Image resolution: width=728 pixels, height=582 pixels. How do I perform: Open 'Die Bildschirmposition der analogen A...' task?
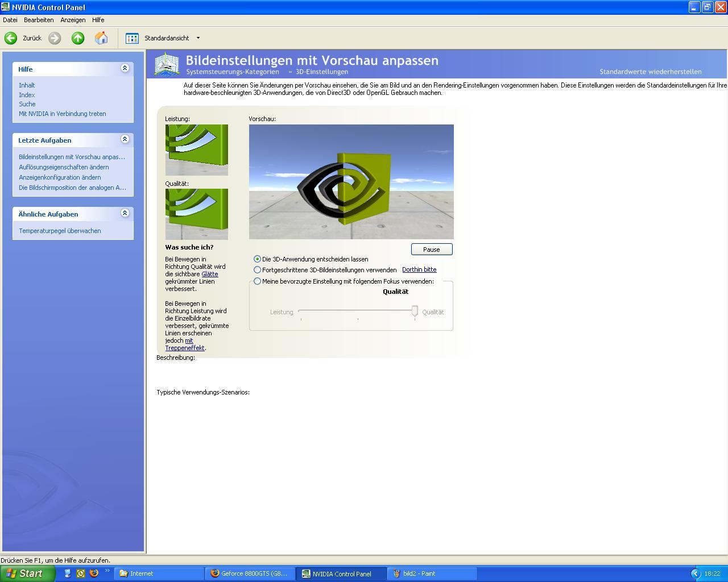72,188
